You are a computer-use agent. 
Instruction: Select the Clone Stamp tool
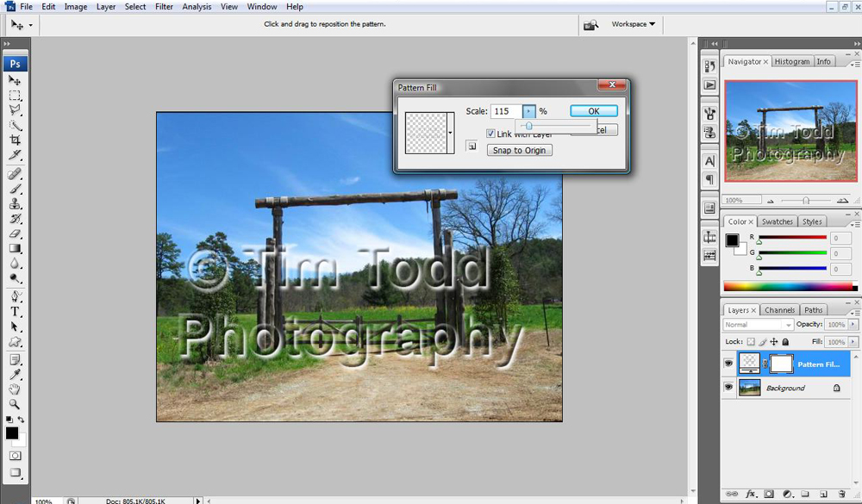point(15,204)
